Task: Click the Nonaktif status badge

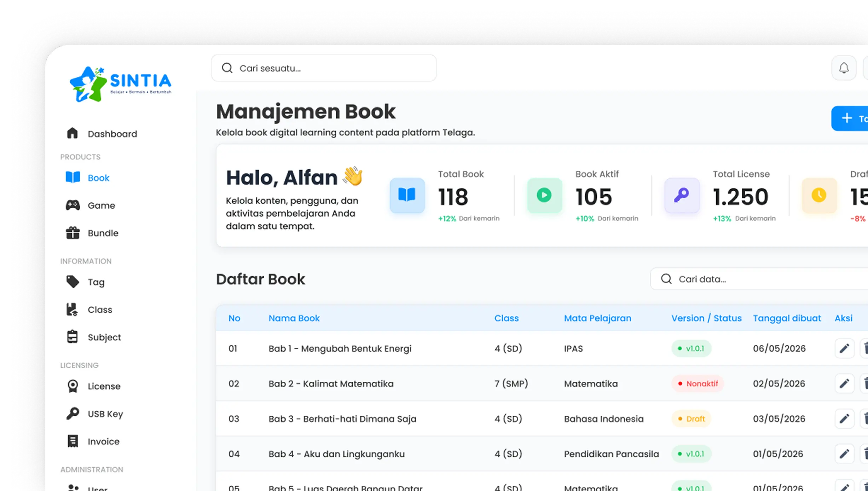Action: [x=698, y=383]
